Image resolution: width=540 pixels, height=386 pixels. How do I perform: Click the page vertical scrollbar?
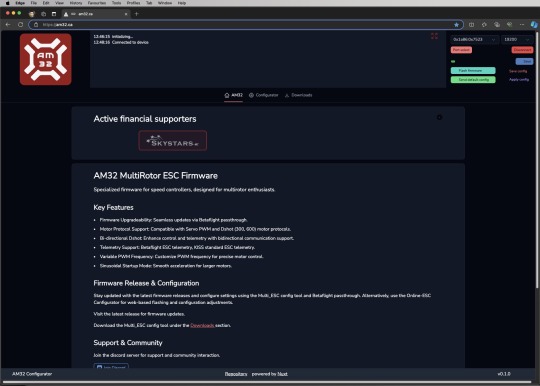tap(537, 160)
